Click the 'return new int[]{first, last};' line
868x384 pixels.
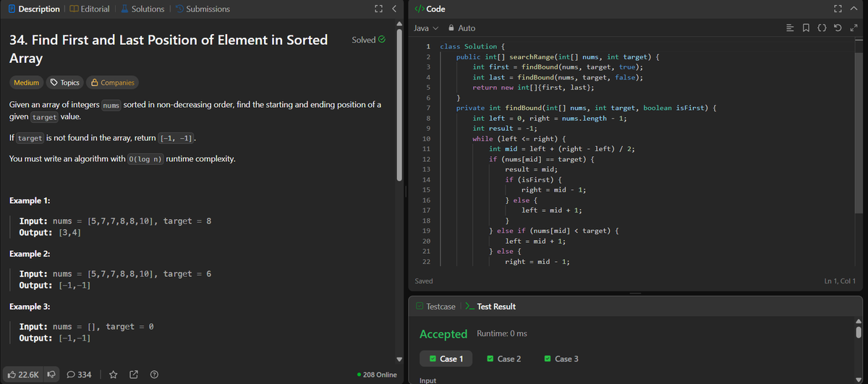pyautogui.click(x=534, y=87)
